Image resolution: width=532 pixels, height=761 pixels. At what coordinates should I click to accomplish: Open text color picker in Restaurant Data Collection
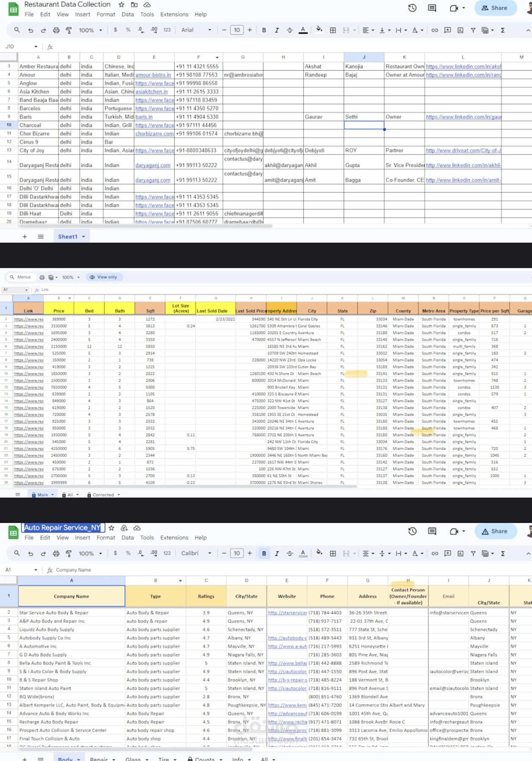pos(303,30)
